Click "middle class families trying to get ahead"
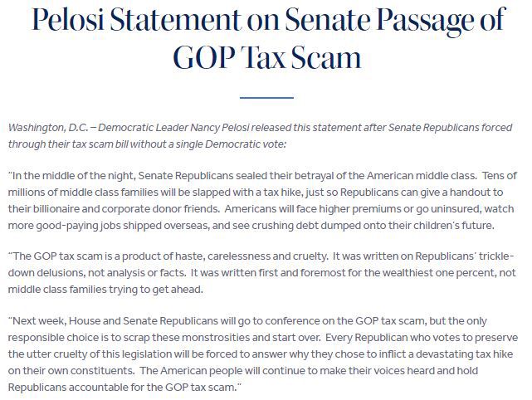Viewport: 532px width, 400px height. 105,290
